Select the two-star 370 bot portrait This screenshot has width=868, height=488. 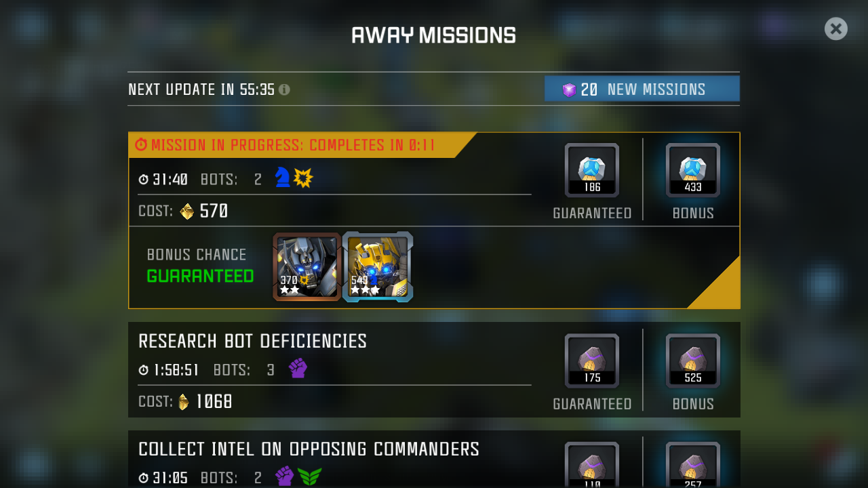307,267
